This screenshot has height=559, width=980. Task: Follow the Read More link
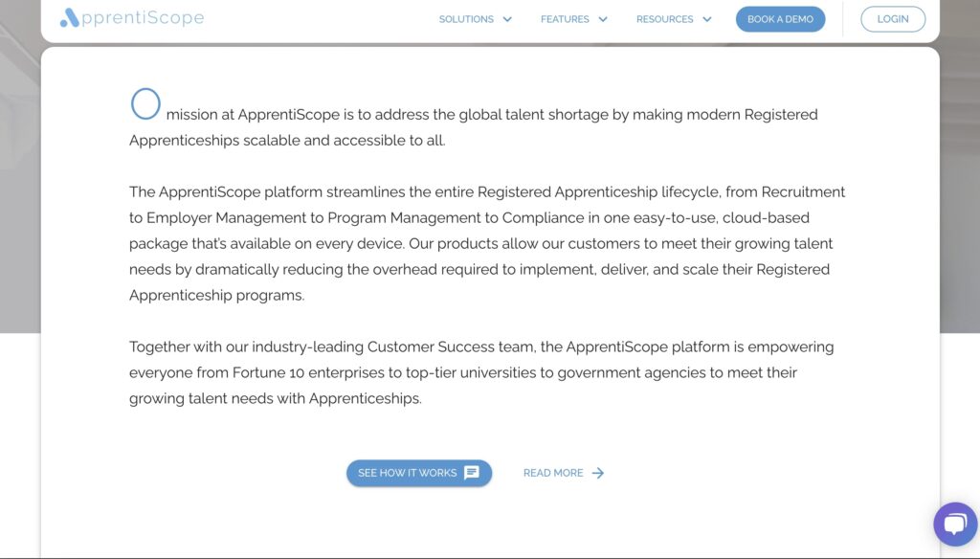tap(553, 473)
